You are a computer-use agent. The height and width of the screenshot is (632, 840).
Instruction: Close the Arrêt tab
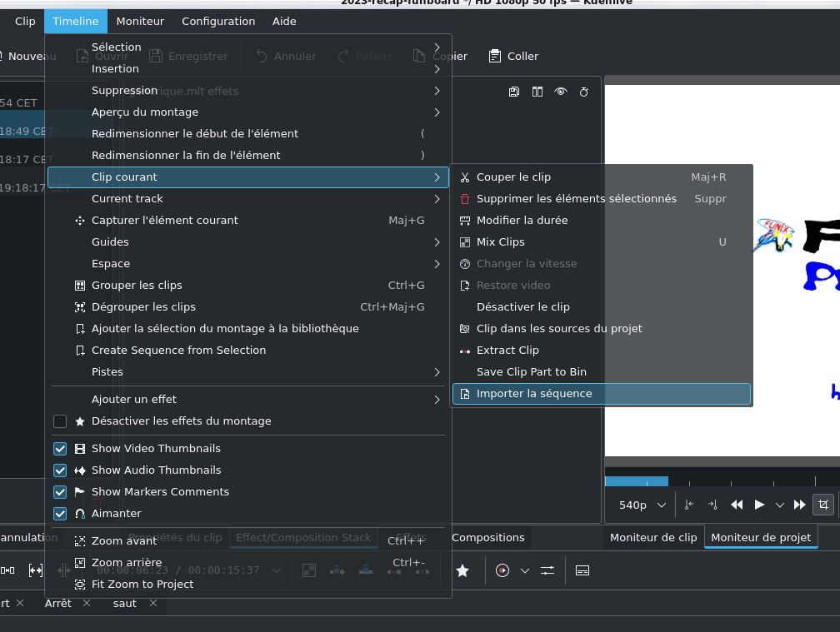coord(87,603)
